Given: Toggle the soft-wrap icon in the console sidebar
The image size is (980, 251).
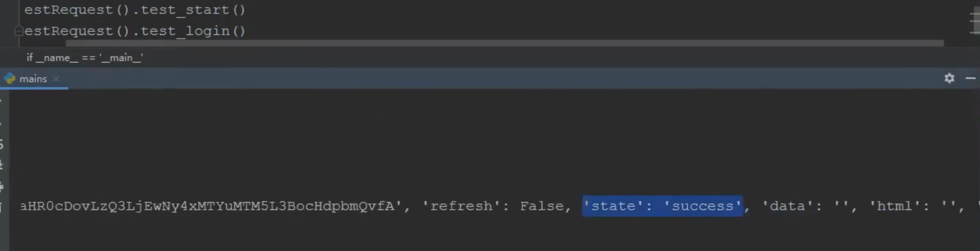Looking at the screenshot, I should 2,144.
